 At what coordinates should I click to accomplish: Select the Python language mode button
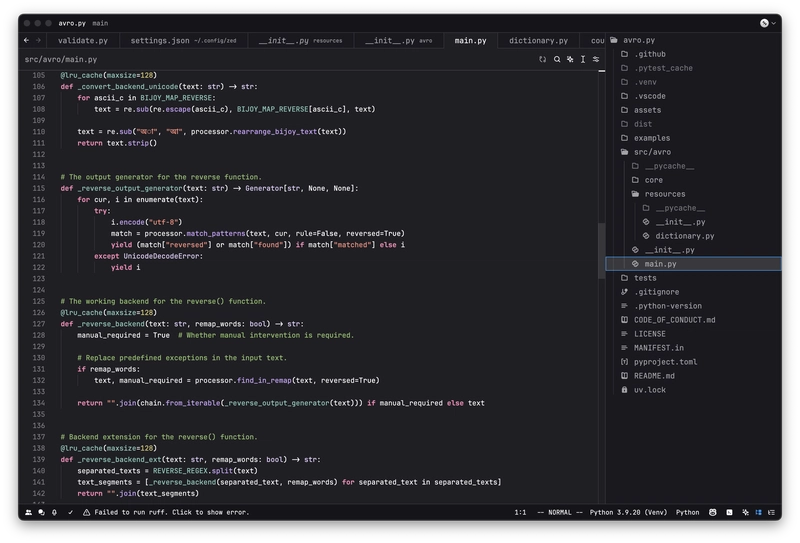coord(687,512)
